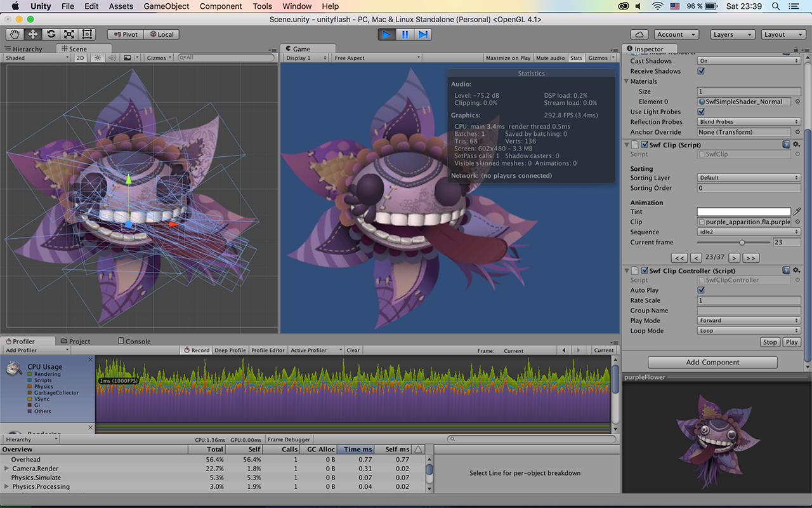Select the Rect transform tool
The height and width of the screenshot is (508, 812).
pyautogui.click(x=87, y=34)
